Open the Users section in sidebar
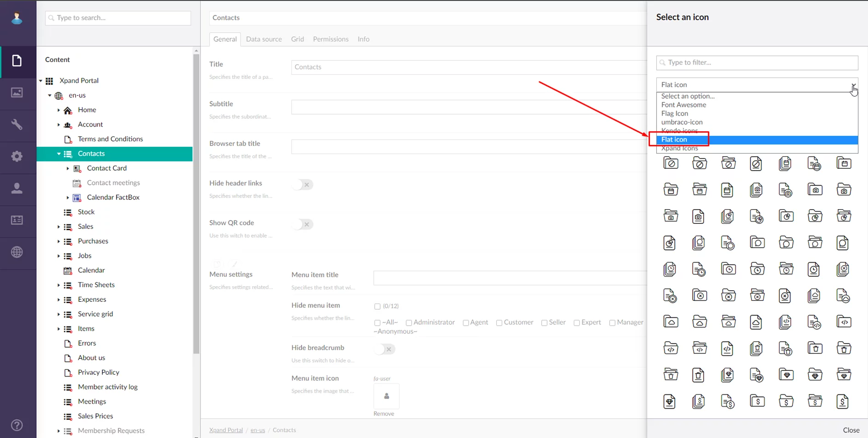The height and width of the screenshot is (438, 868). click(17, 189)
